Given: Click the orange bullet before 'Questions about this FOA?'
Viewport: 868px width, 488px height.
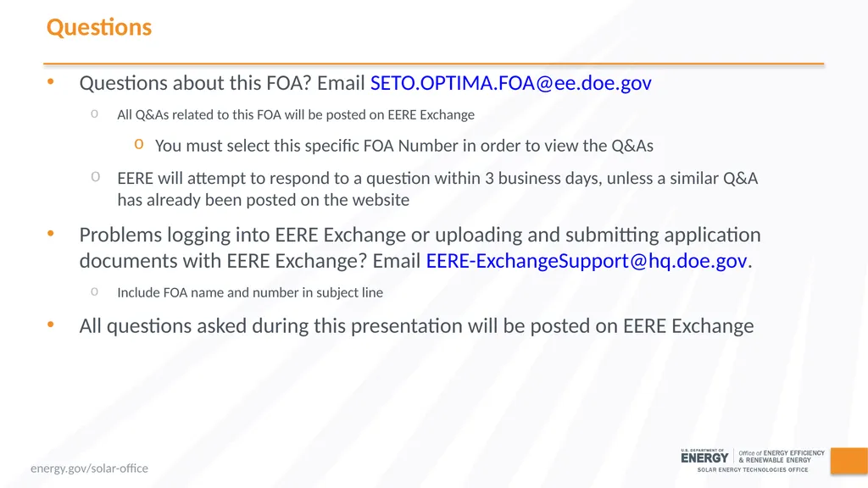Looking at the screenshot, I should pyautogui.click(x=51, y=82).
